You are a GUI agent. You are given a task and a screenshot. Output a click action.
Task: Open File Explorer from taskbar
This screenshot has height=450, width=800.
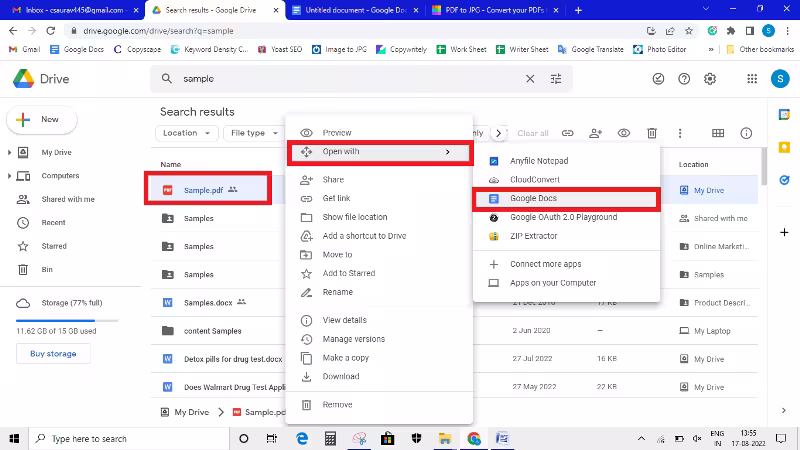[445, 438]
